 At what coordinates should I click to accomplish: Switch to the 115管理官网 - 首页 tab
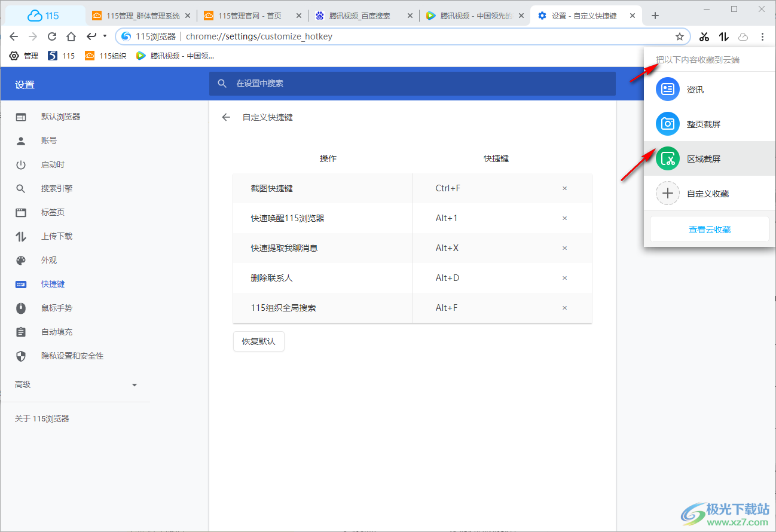tap(251, 16)
